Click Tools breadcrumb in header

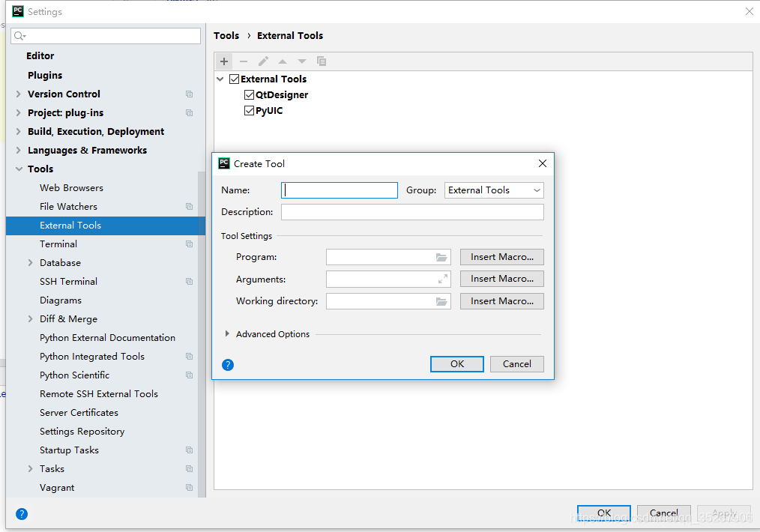tap(226, 35)
